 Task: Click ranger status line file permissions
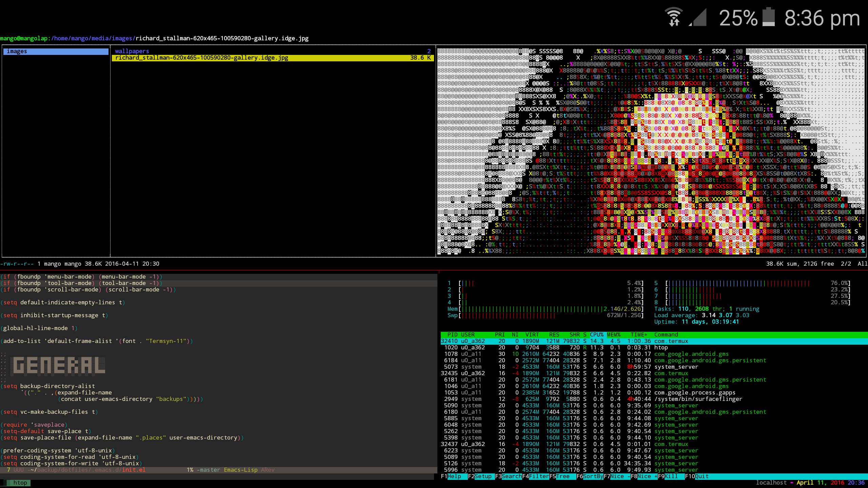(x=17, y=264)
